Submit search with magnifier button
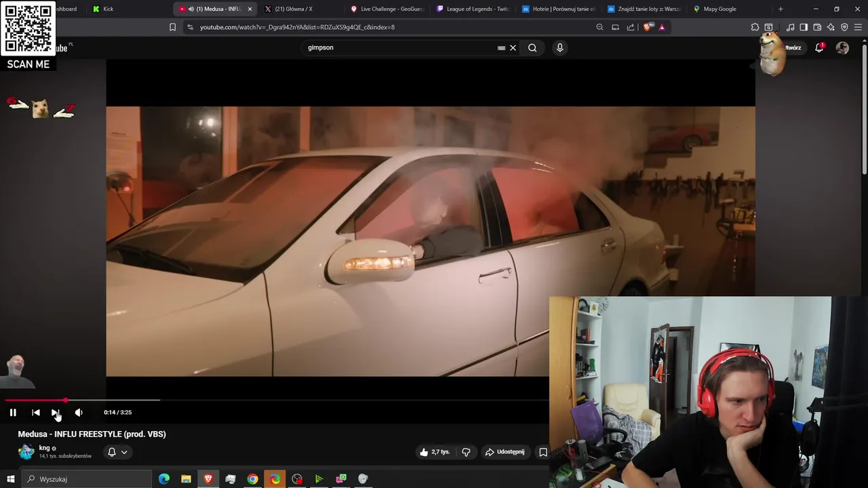This screenshot has height=488, width=868. point(532,47)
